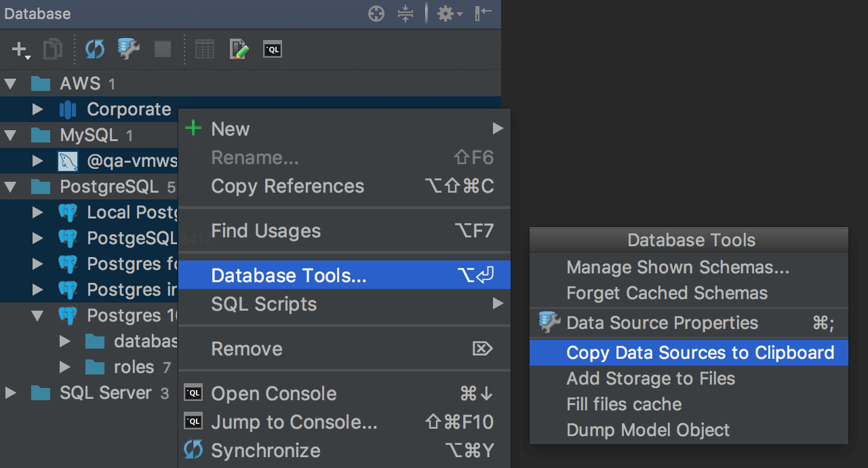Click the edit source pencil icon

coord(239,50)
